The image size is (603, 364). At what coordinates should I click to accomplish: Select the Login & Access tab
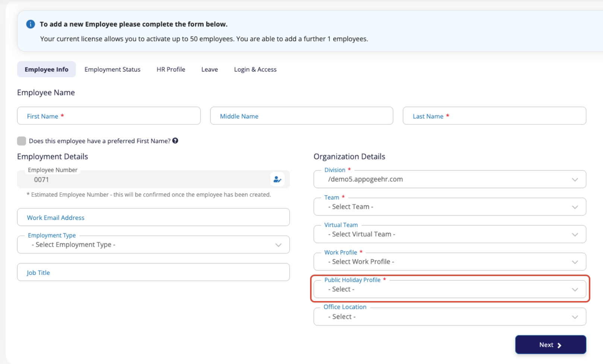click(255, 69)
